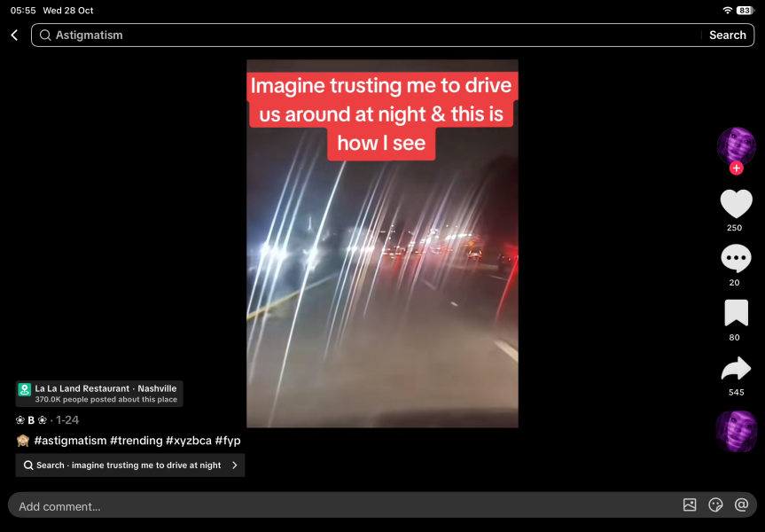Open the #xyzbca hashtag
The height and width of the screenshot is (532, 765).
(x=189, y=441)
